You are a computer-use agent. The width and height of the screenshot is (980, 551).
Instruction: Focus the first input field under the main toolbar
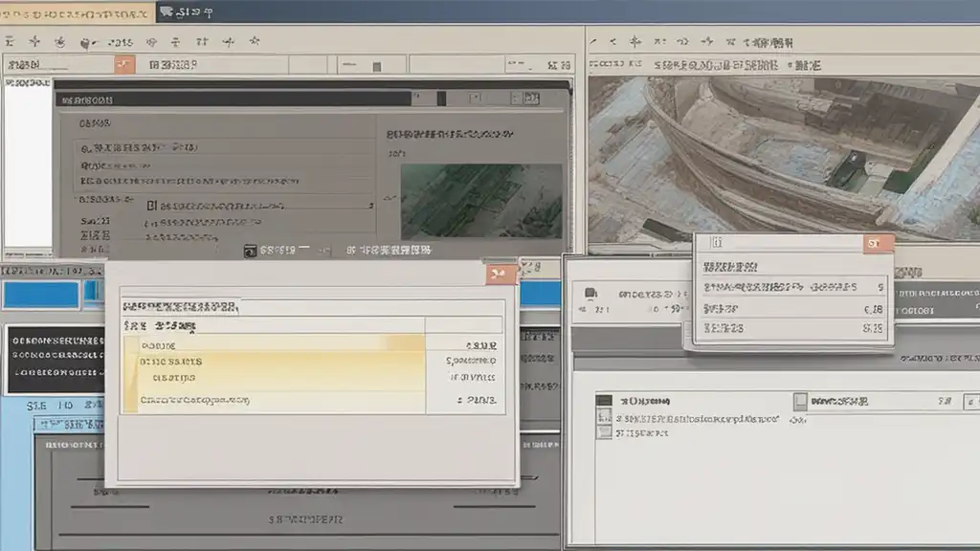tap(59, 64)
